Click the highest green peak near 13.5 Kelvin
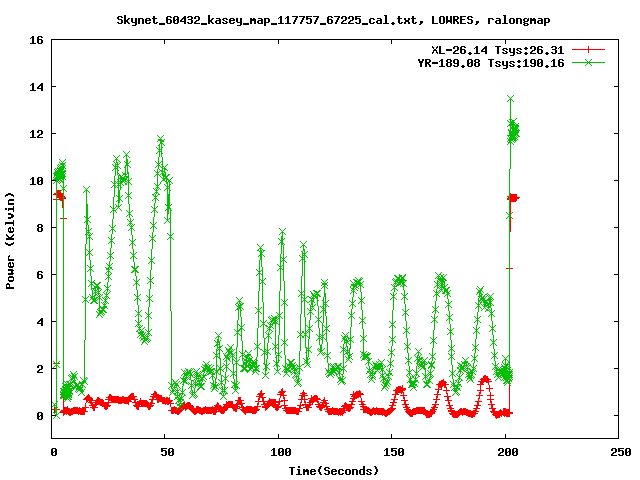 click(x=510, y=99)
